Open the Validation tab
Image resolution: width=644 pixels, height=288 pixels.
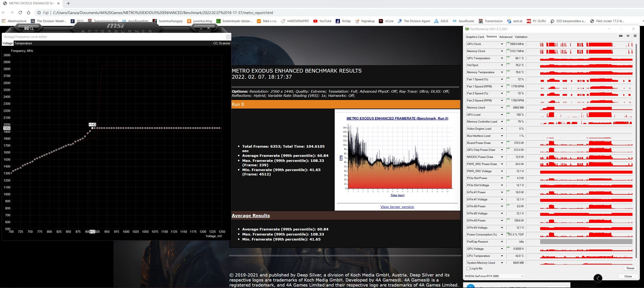tap(521, 37)
